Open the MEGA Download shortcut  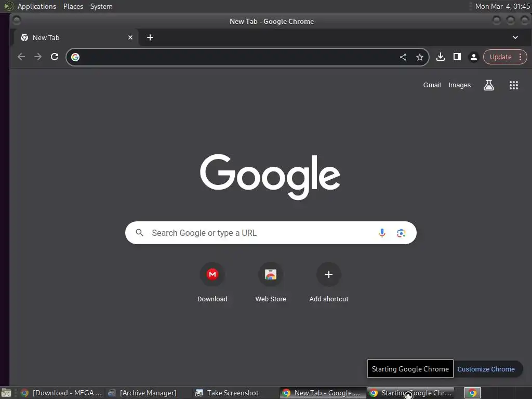pos(212,282)
